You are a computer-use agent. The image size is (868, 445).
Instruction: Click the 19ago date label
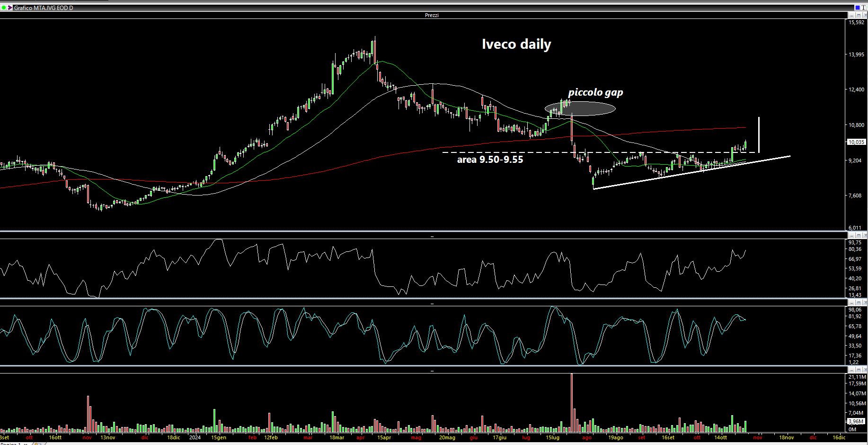[615, 437]
